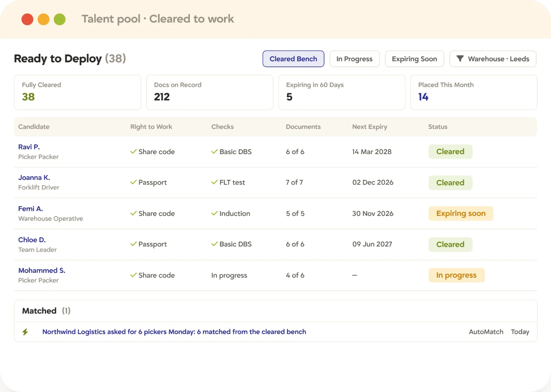The image size is (551, 392).
Task: Click the Checks column header
Action: [x=222, y=127]
